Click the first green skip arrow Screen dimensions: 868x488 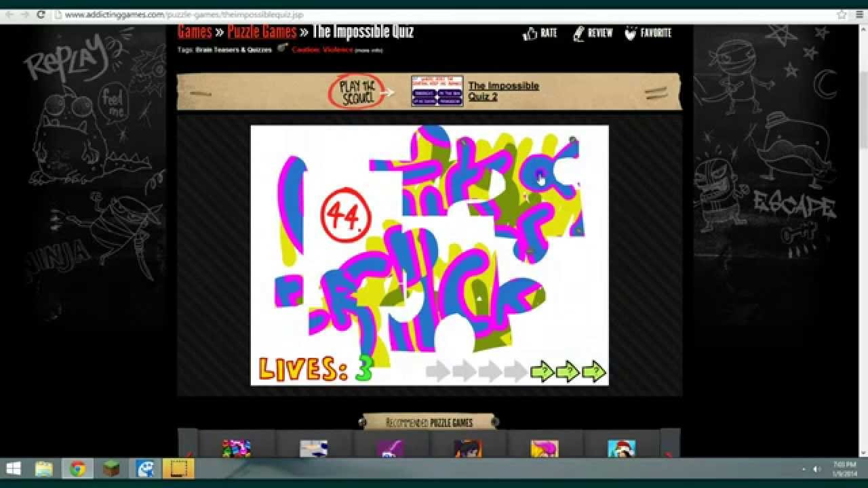click(542, 371)
